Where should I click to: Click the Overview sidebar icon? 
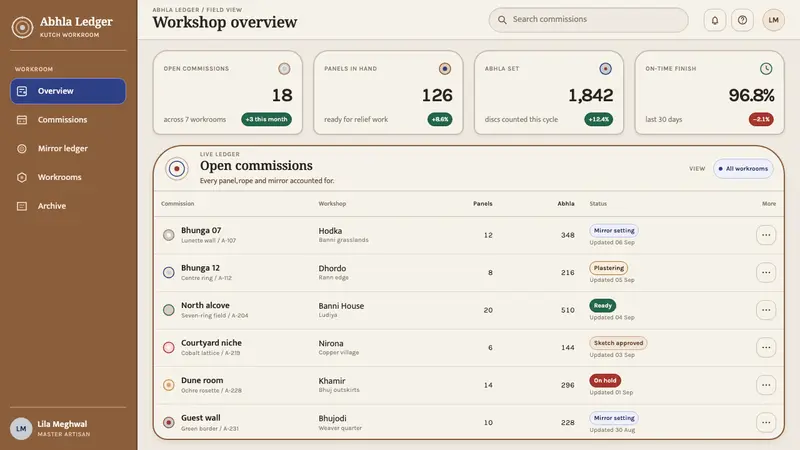(x=22, y=91)
